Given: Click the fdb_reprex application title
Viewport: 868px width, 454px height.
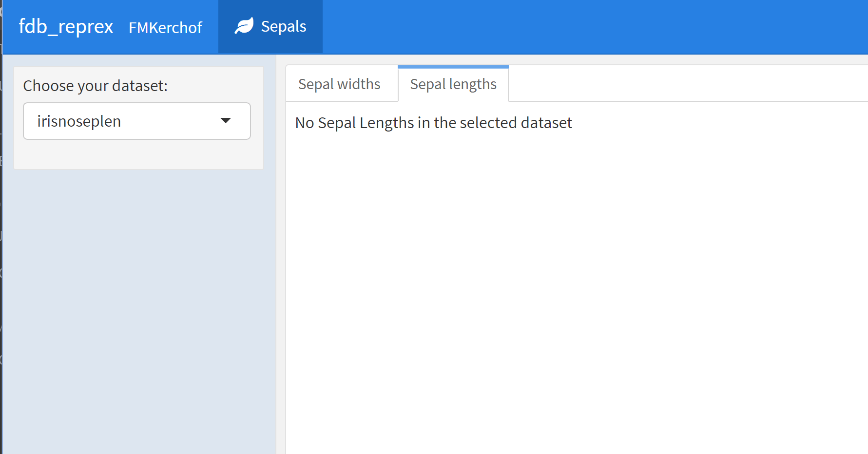Looking at the screenshot, I should pos(66,27).
